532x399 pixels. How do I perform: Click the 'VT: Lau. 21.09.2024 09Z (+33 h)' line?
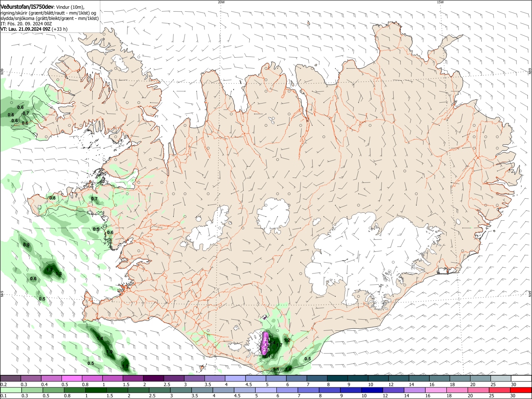(34, 29)
